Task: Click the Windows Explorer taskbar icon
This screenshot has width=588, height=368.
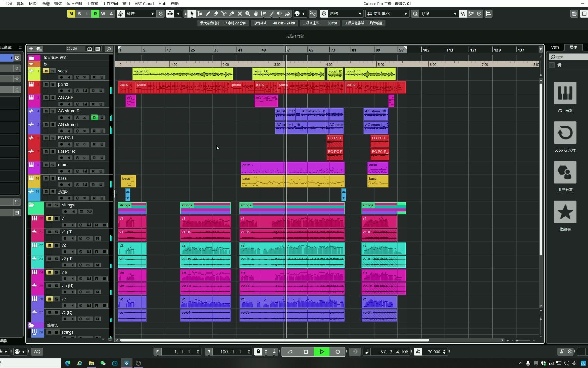Action: 91,363
